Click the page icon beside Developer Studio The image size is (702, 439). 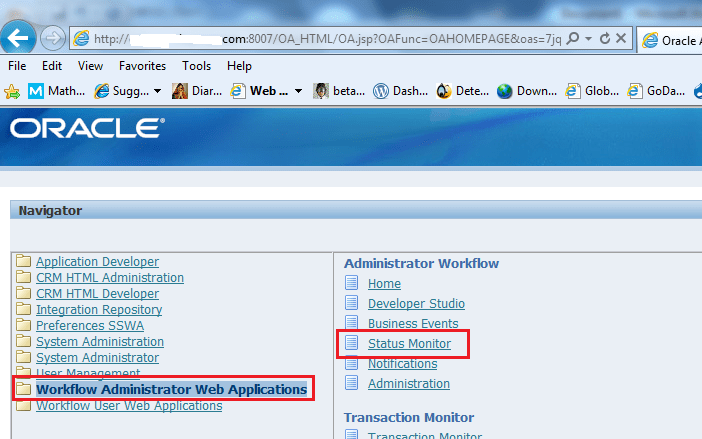click(x=351, y=303)
